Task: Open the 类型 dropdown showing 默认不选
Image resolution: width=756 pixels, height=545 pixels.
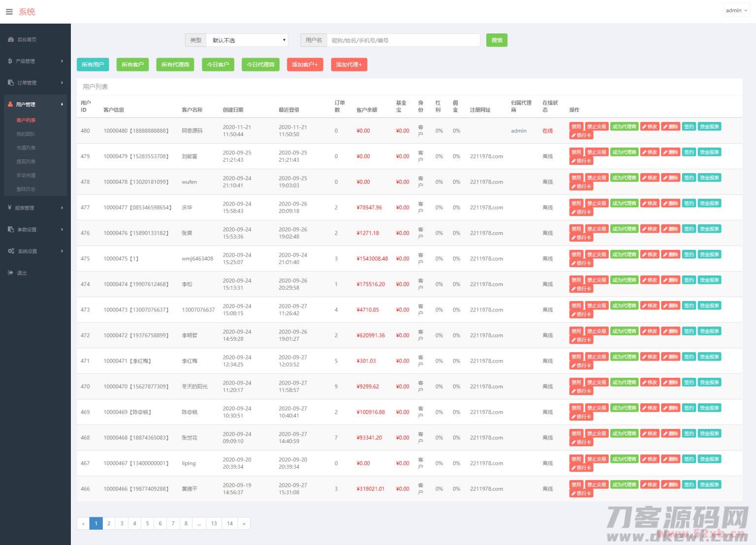Action: click(247, 40)
